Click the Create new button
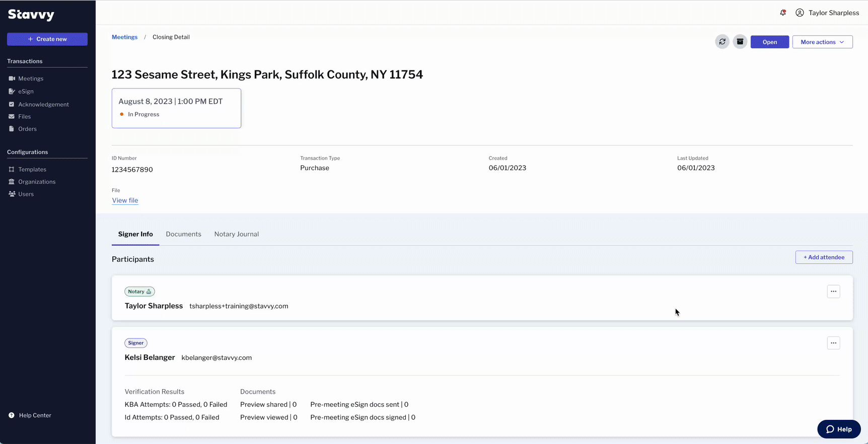The height and width of the screenshot is (444, 868). [47, 39]
